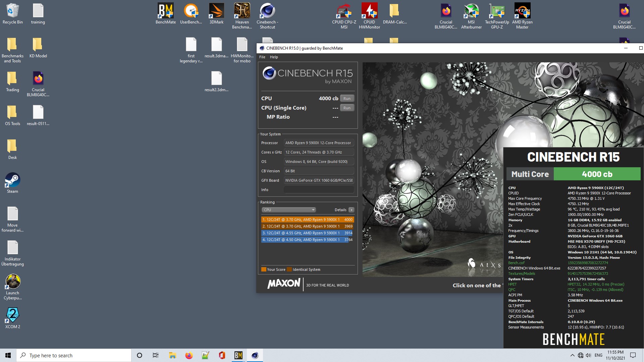644x362 pixels.
Task: Click the GFX Board value field
Action: pos(319,180)
